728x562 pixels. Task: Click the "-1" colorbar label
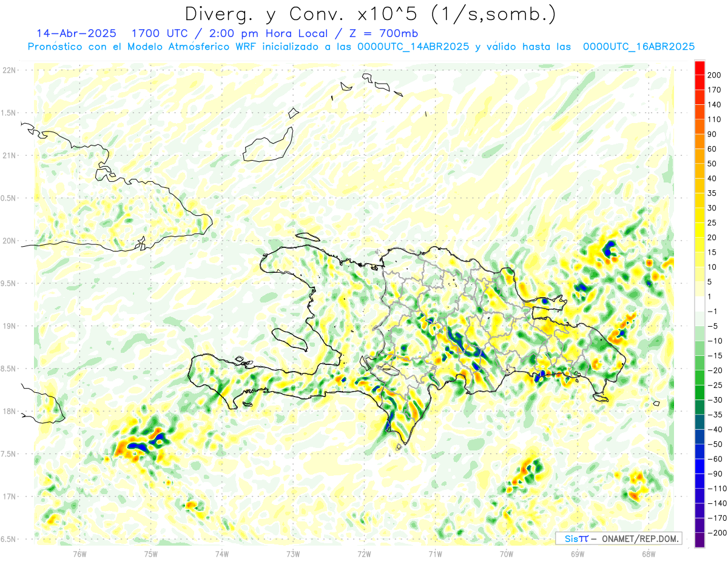click(x=713, y=311)
